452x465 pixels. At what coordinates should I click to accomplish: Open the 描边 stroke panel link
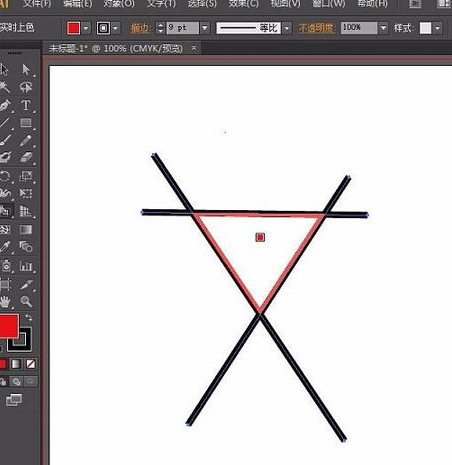tap(140, 28)
